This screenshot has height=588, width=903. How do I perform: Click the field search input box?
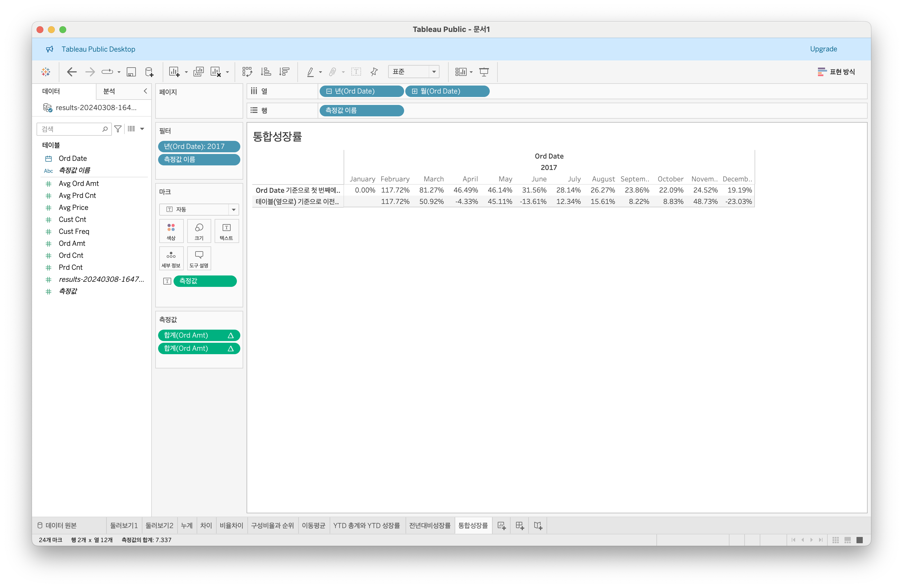click(74, 129)
